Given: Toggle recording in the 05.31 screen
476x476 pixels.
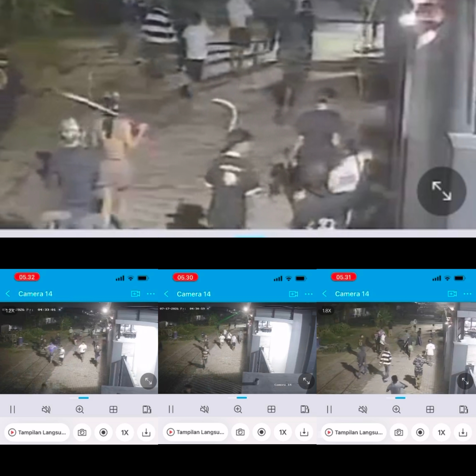Looking at the screenshot, I should (x=420, y=432).
